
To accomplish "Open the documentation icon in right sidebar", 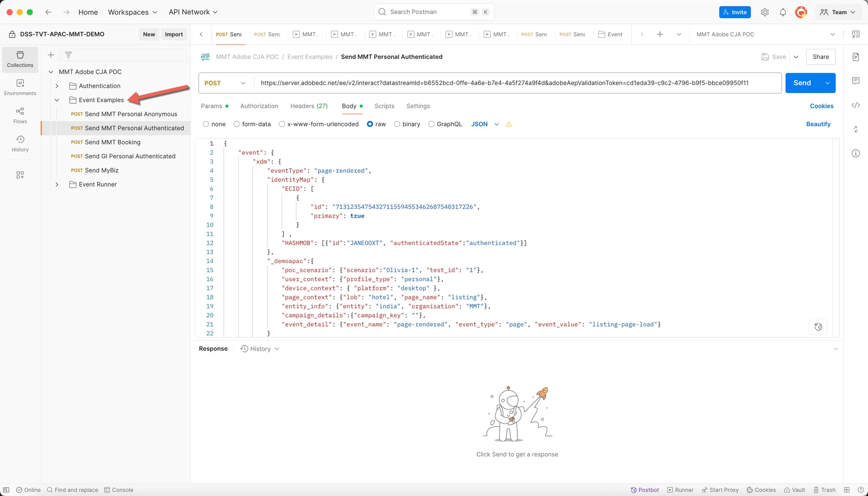I will tap(856, 57).
